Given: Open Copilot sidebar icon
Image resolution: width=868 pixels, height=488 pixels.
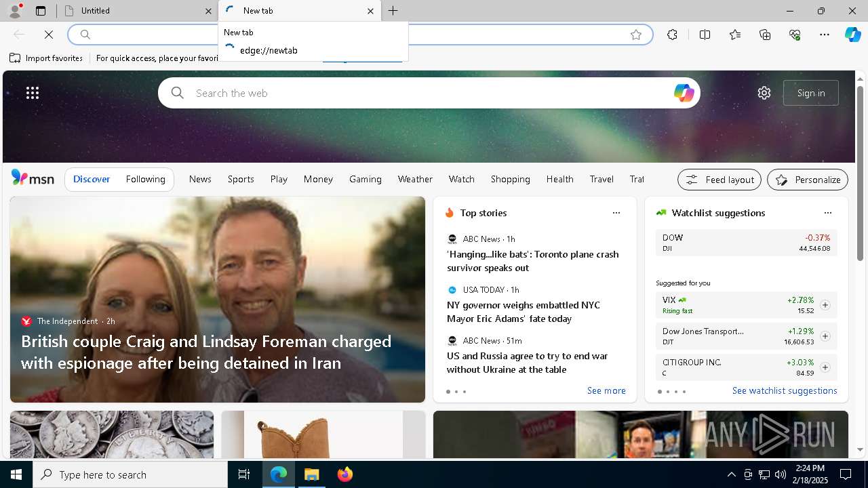Looking at the screenshot, I should coord(853,35).
